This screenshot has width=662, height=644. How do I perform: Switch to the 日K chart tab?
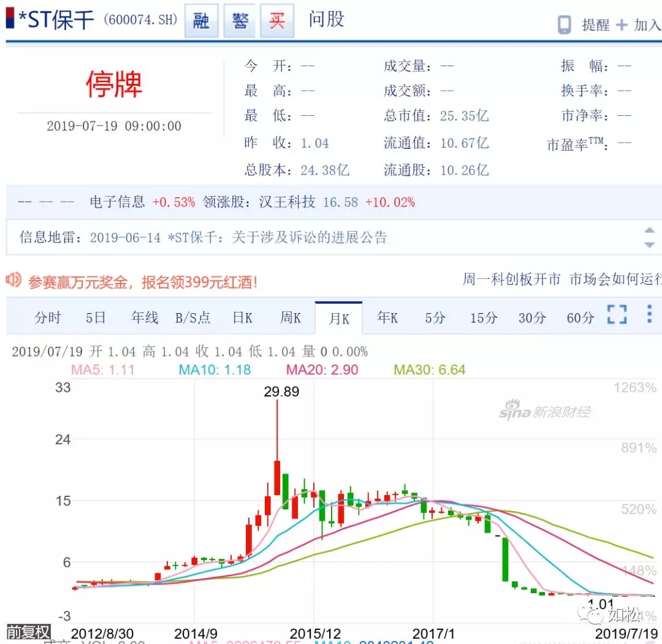tap(242, 318)
